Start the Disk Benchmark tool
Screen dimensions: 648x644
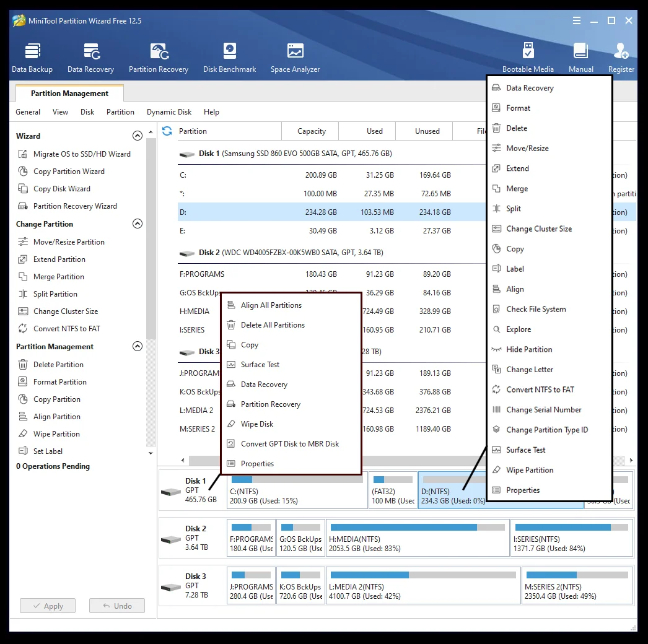[229, 58]
